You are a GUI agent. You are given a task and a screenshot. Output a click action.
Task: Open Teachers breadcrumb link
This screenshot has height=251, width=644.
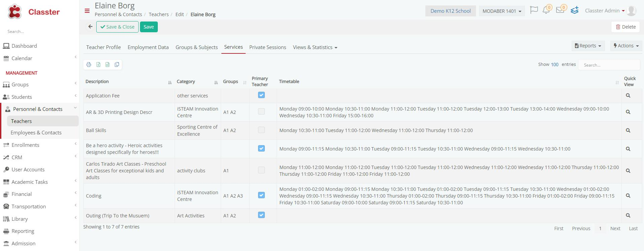point(159,14)
